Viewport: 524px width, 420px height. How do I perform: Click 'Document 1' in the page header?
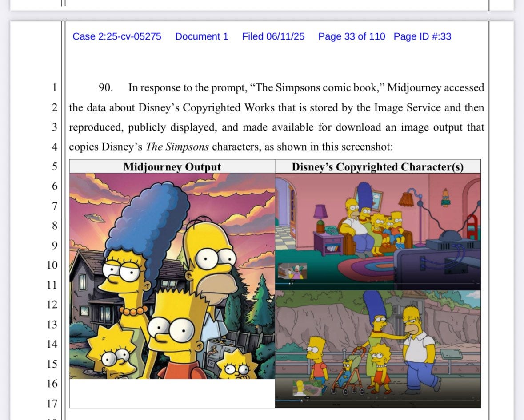click(x=201, y=36)
